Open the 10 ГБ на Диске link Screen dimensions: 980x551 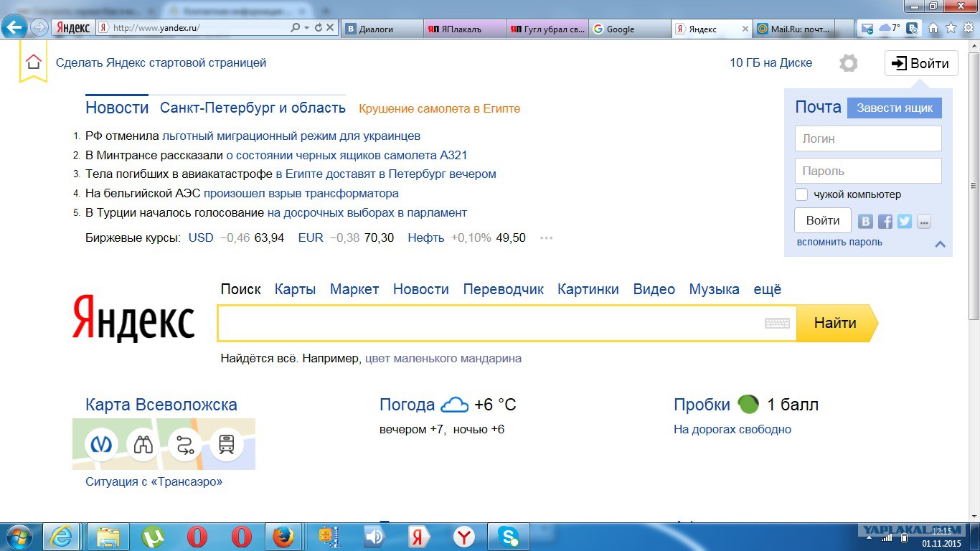[771, 62]
